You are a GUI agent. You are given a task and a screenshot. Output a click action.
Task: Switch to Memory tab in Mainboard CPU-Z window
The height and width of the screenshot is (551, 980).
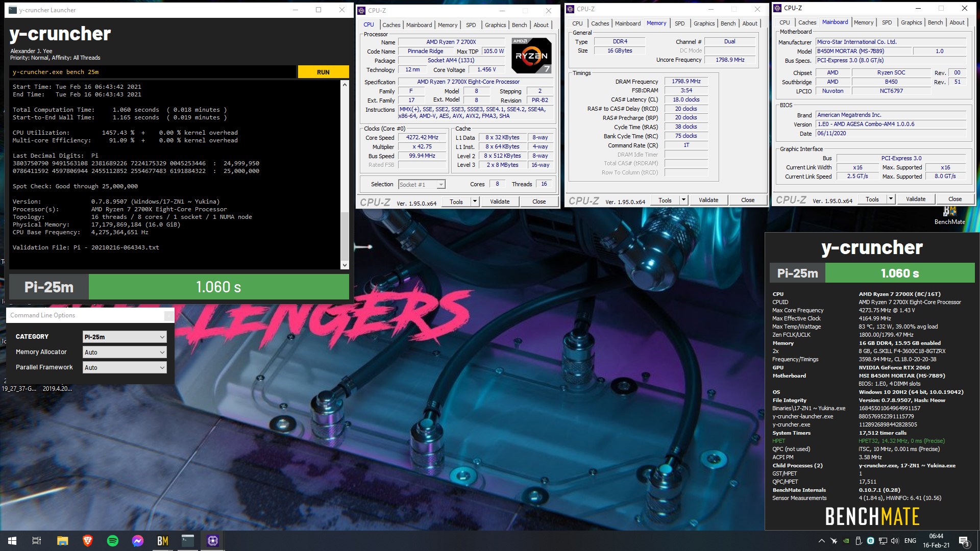point(864,22)
